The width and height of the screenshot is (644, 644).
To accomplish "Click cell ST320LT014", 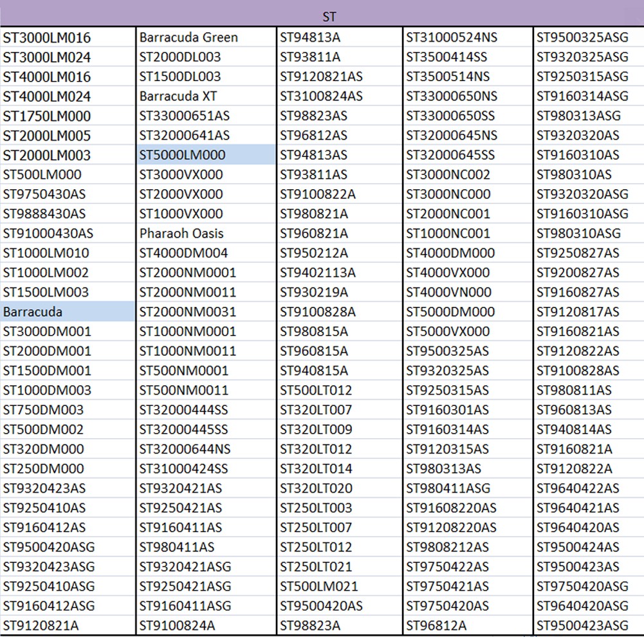I will click(x=340, y=468).
